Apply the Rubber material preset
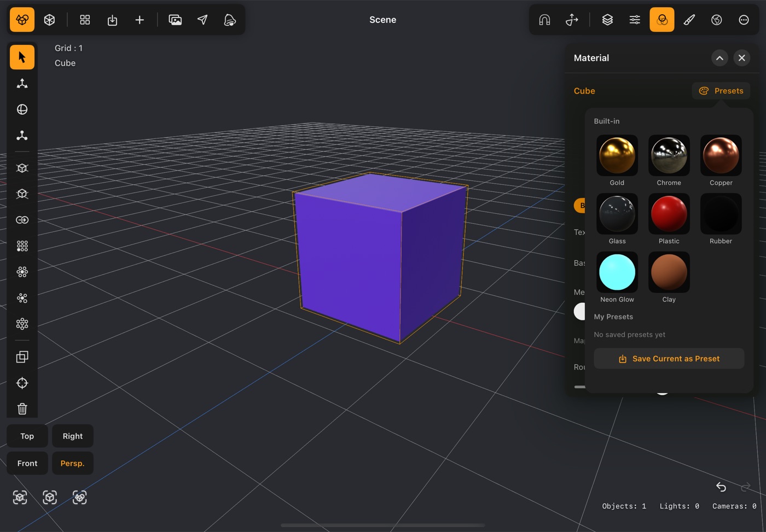This screenshot has height=532, width=766. [721, 214]
